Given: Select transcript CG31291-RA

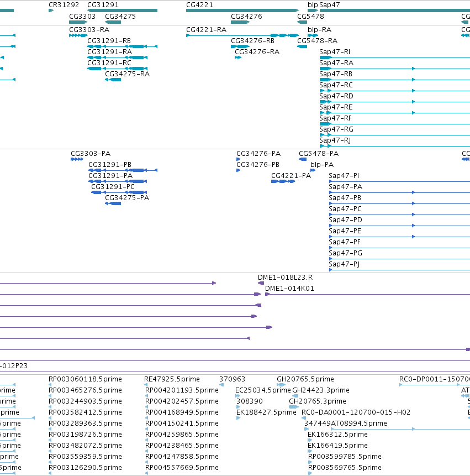Looking at the screenshot, I should pyautogui.click(x=110, y=52).
